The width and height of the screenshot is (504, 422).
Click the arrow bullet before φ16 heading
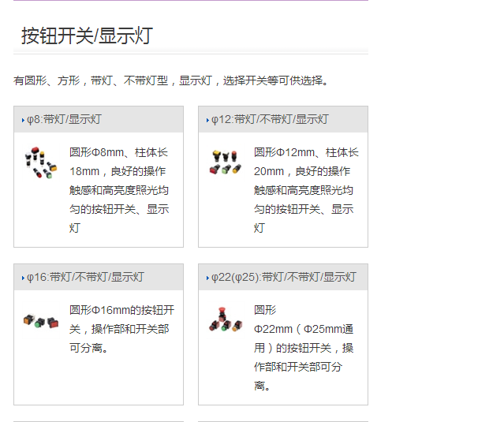coord(23,278)
